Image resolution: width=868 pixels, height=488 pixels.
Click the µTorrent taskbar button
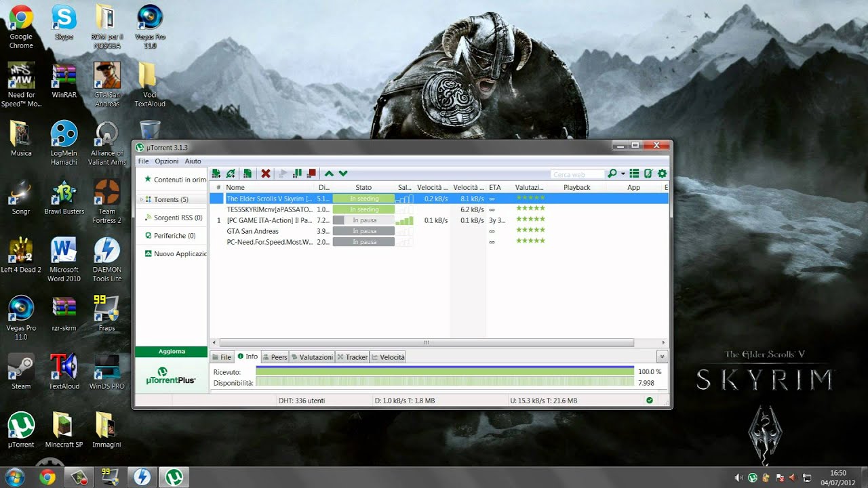174,477
